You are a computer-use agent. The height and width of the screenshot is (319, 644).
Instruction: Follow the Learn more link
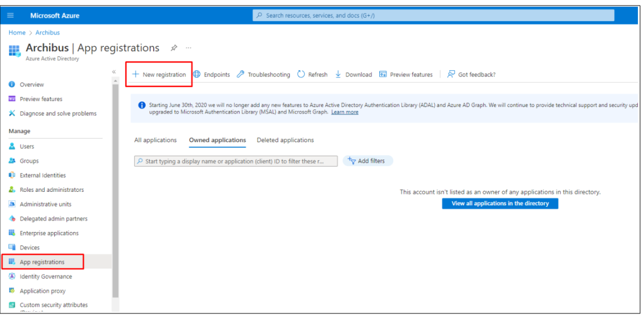(345, 112)
